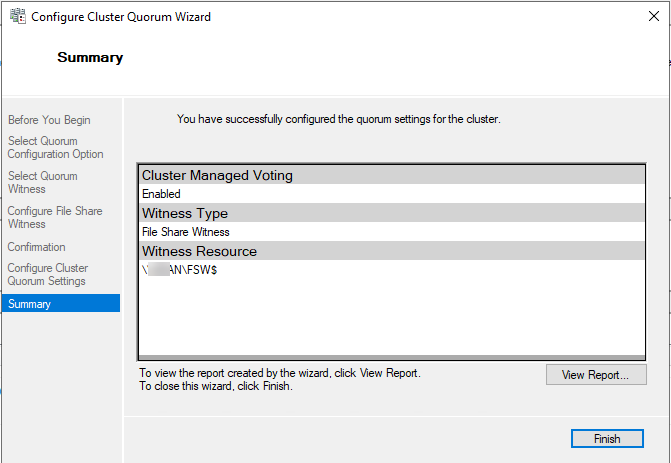
Task: Click the View Report instruction text
Action: click(x=280, y=373)
